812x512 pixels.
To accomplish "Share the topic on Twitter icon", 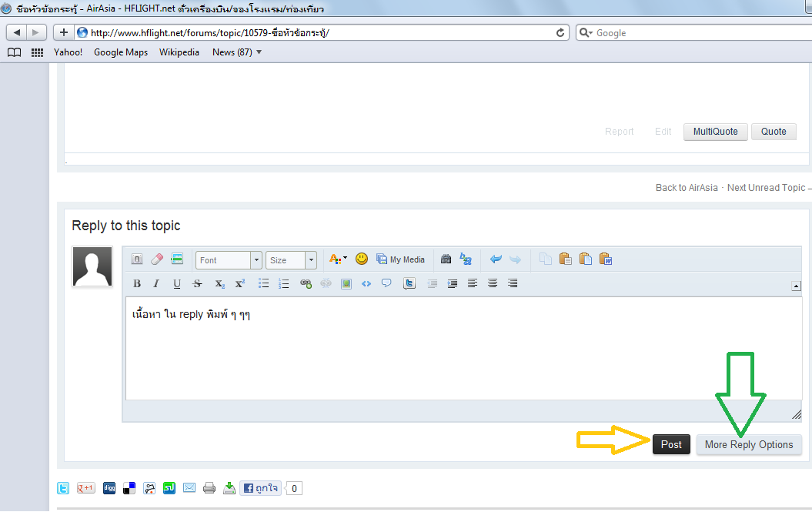I will coord(63,488).
